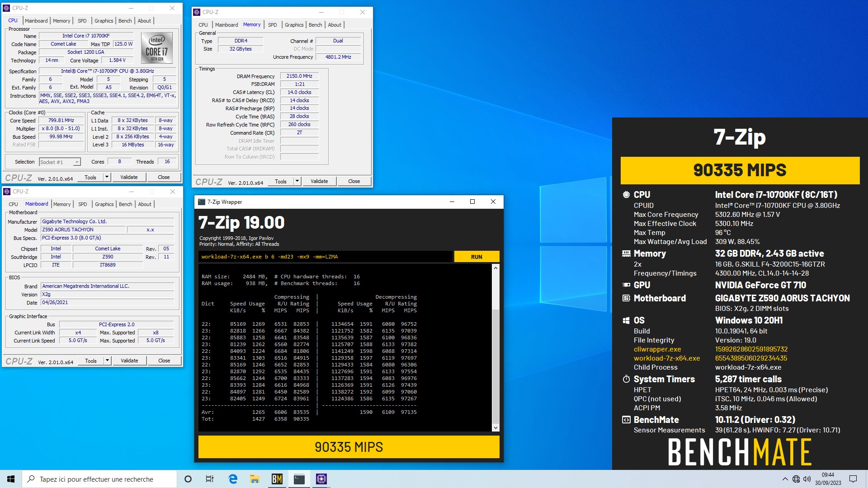Switch to Memory tab in Mainboard window
This screenshot has width=868, height=488.
tap(62, 204)
